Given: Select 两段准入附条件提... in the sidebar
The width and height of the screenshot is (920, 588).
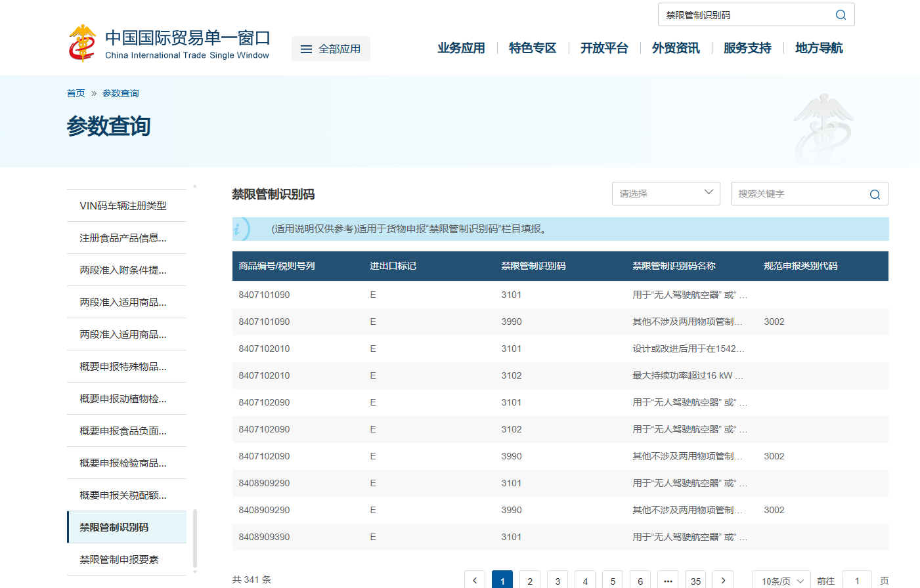Looking at the screenshot, I should point(127,270).
